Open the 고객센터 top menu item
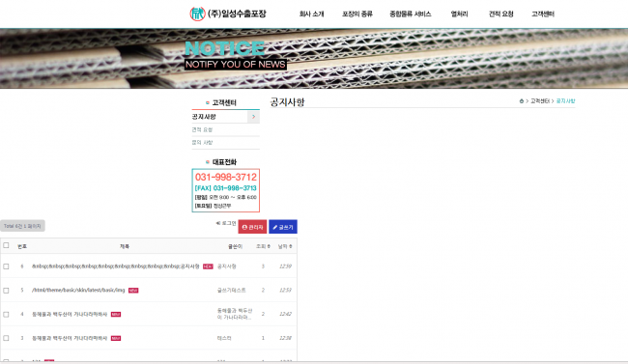 click(x=543, y=14)
